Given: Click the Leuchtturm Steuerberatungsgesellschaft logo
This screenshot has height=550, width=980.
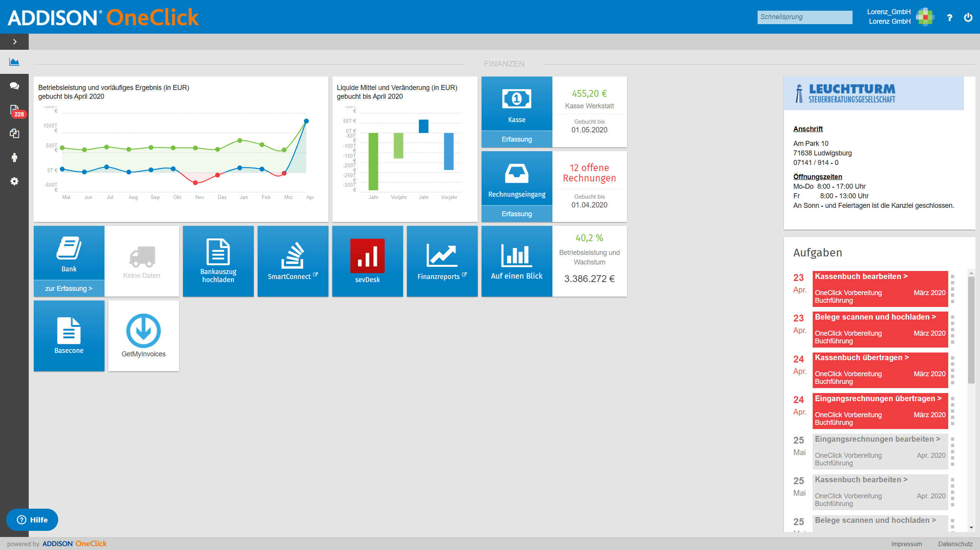Looking at the screenshot, I should point(874,93).
